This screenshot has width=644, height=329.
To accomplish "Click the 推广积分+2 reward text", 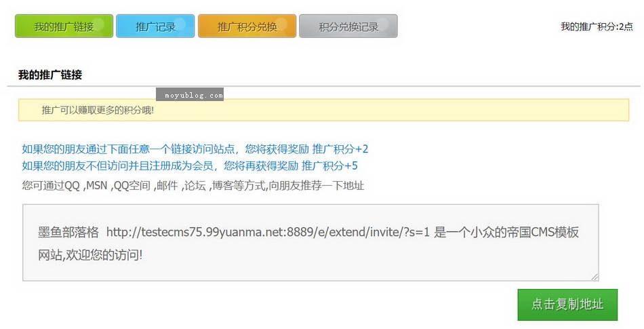I will click(x=340, y=149).
